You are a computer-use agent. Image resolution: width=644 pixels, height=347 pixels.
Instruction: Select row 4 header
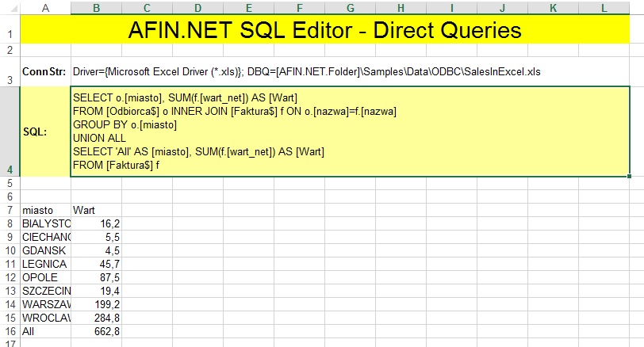[x=10, y=132]
